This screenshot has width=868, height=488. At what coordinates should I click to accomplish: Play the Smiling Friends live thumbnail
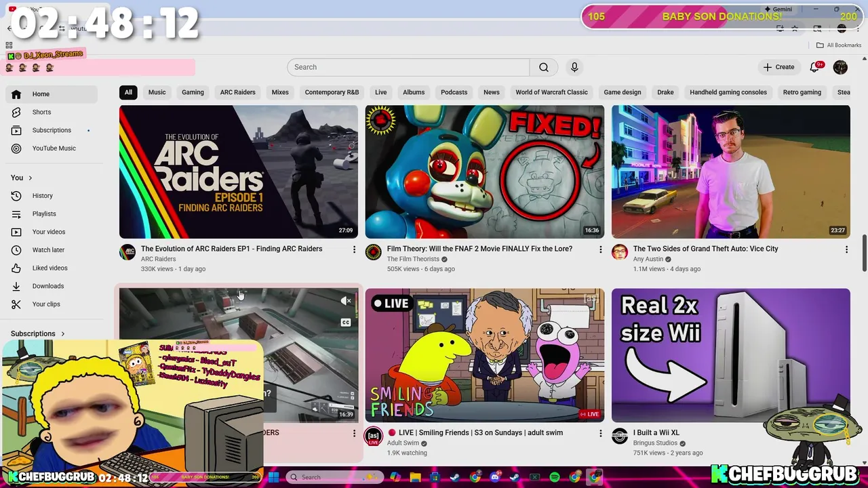click(x=485, y=355)
